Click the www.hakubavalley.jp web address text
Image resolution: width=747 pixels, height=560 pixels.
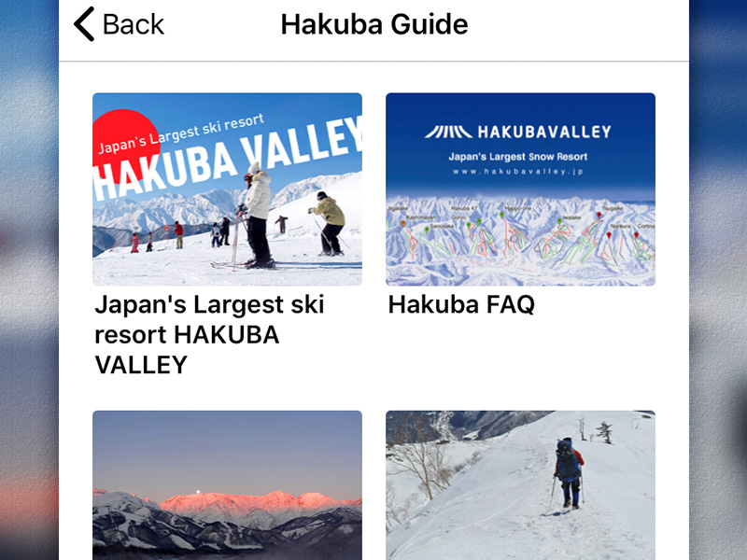coord(518,172)
